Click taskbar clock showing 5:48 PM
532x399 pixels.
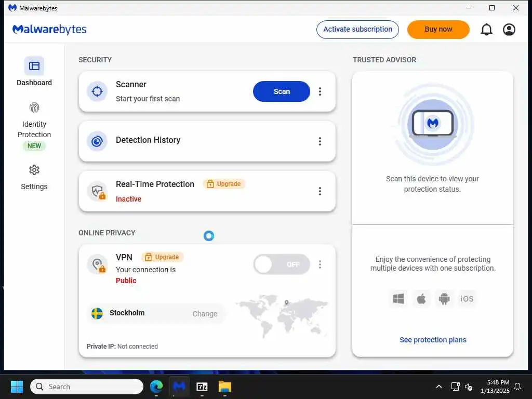point(495,387)
